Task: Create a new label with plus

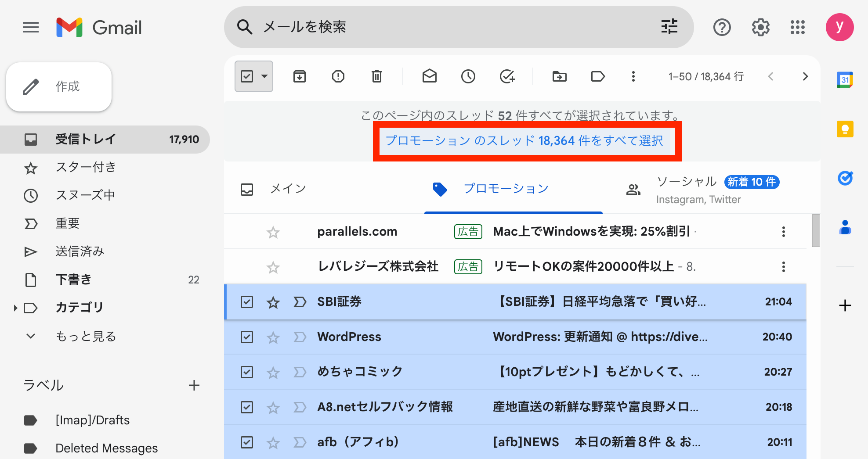Action: tap(194, 385)
